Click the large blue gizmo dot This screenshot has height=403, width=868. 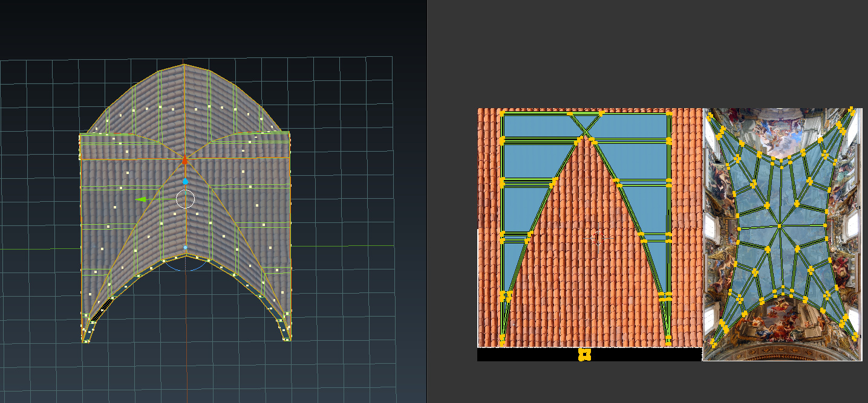[x=186, y=181]
